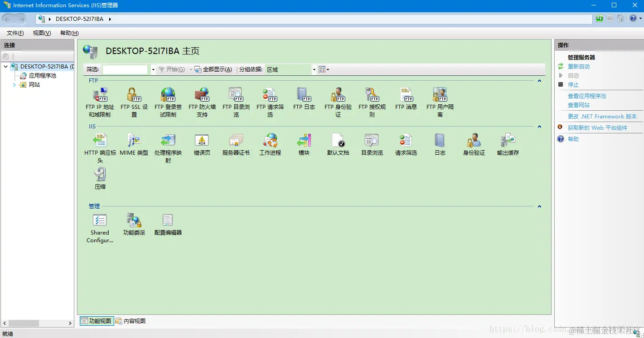Collapse DESKTOP-52I7IBA tree node
The image size is (644, 338).
tap(5, 67)
